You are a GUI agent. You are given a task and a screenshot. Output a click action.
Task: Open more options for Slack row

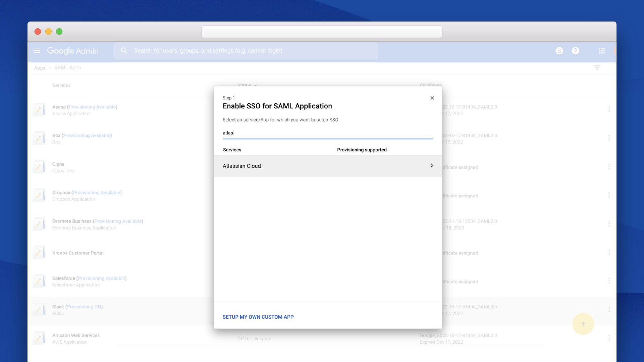[609, 309]
